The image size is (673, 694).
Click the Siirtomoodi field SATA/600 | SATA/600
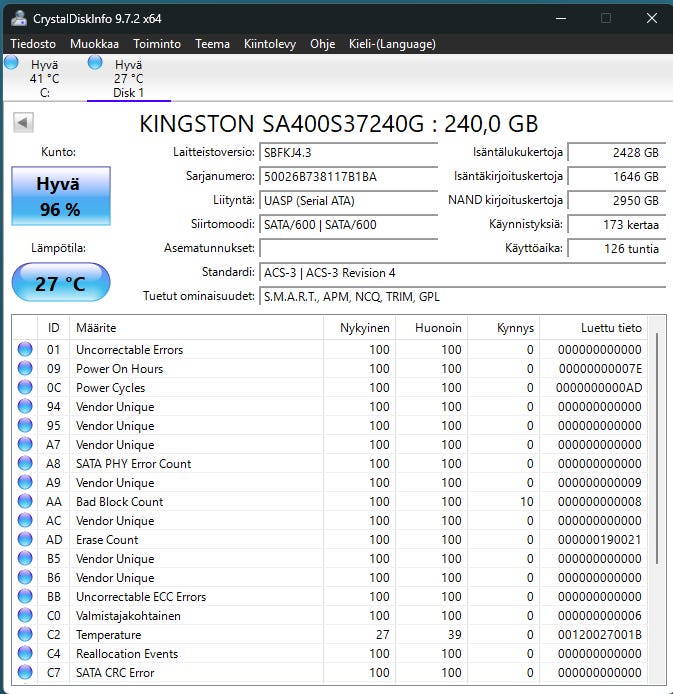coord(349,224)
